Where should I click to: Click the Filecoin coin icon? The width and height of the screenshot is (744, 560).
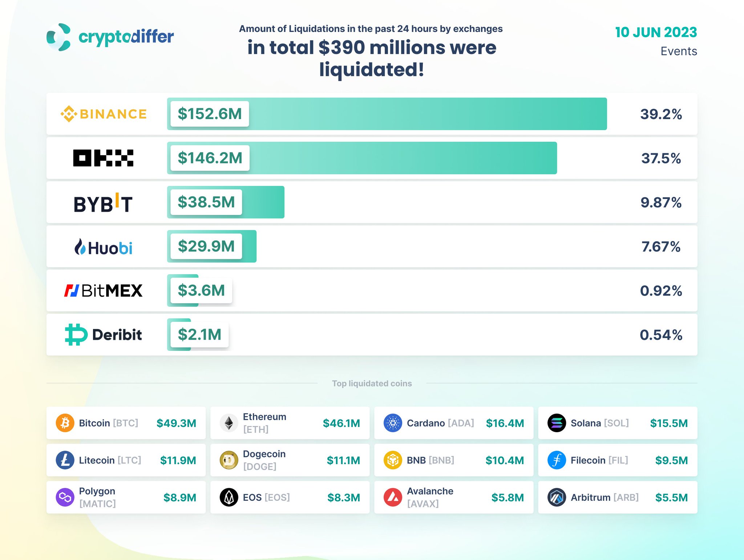[557, 460]
